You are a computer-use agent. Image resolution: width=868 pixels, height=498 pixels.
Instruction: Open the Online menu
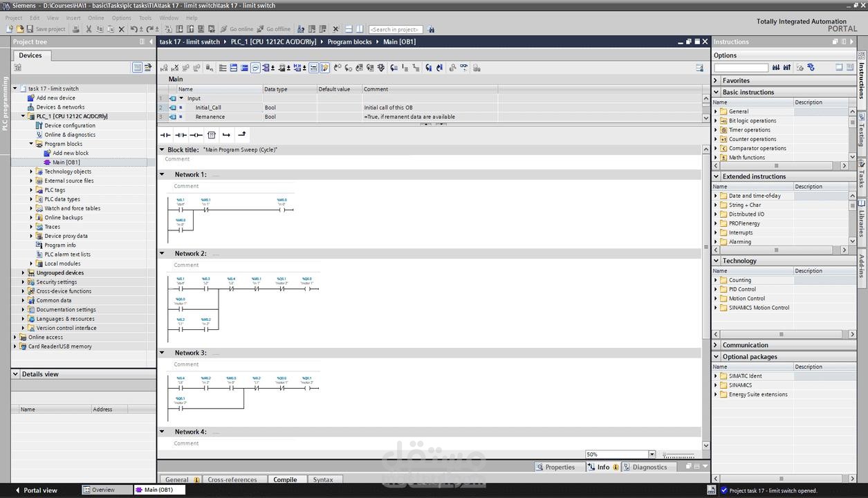coord(95,18)
